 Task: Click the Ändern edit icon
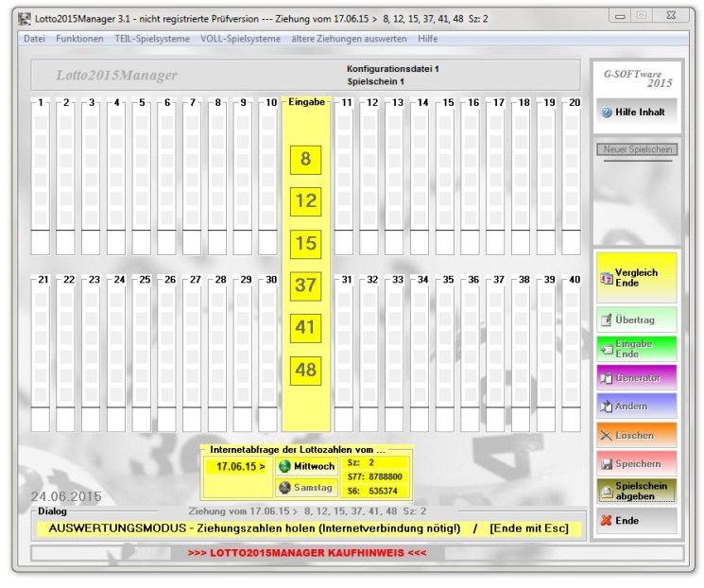point(606,406)
